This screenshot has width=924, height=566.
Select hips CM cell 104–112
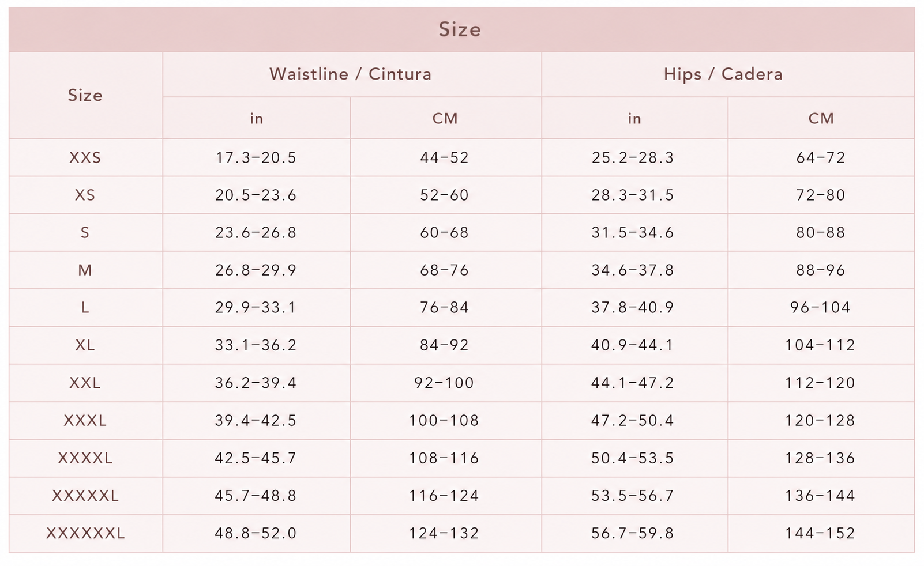(x=821, y=345)
